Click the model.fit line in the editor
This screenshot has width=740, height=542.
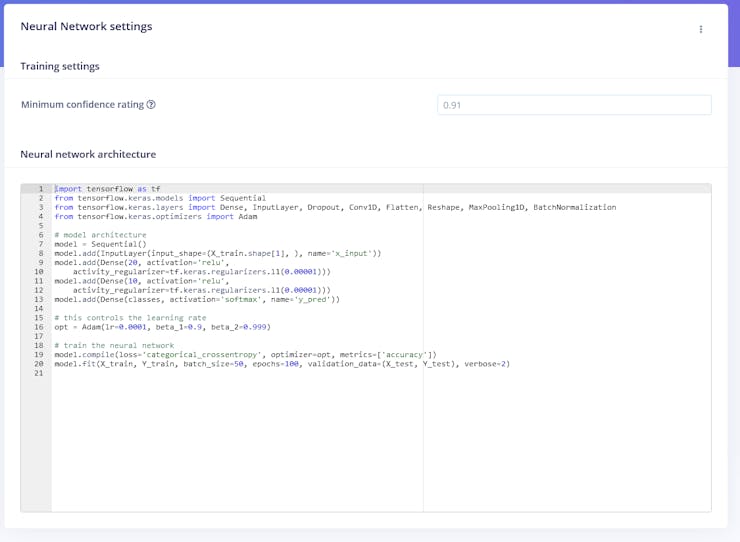tap(281, 364)
